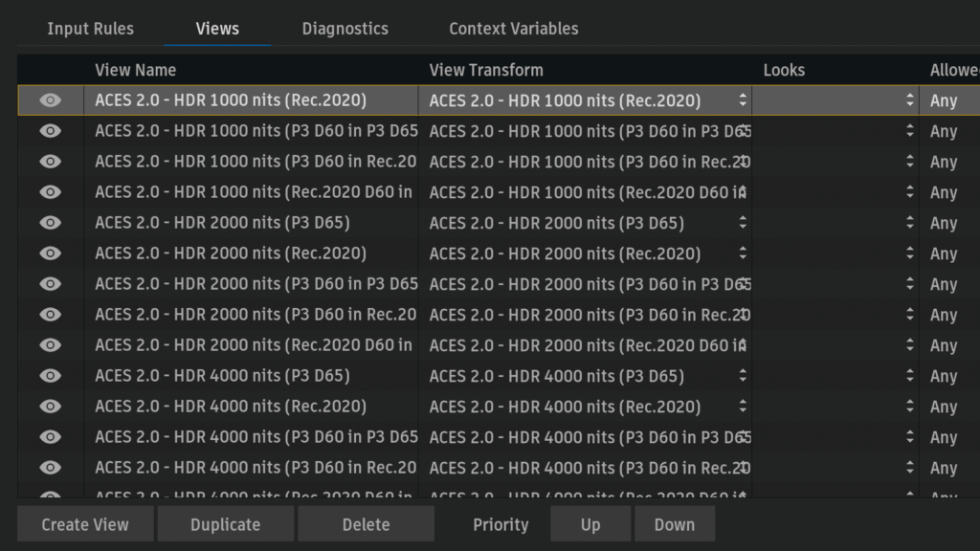Click Allowed 'Any', 2000 nits P3 D60 in P3 D65

click(x=944, y=284)
